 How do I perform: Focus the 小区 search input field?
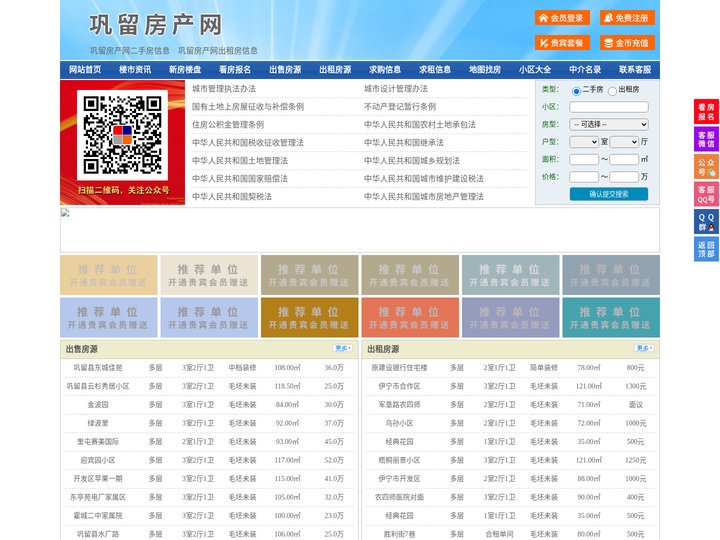point(609,107)
